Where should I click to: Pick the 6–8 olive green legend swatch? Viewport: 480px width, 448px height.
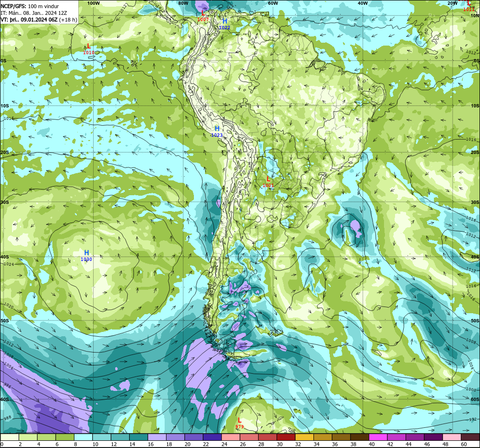tap(65, 437)
